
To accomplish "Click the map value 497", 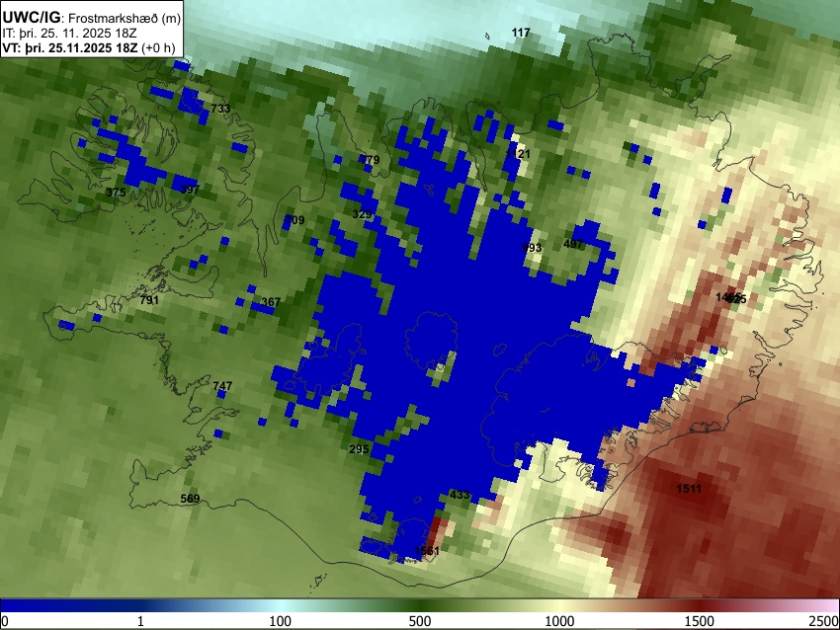I will point(573,244).
